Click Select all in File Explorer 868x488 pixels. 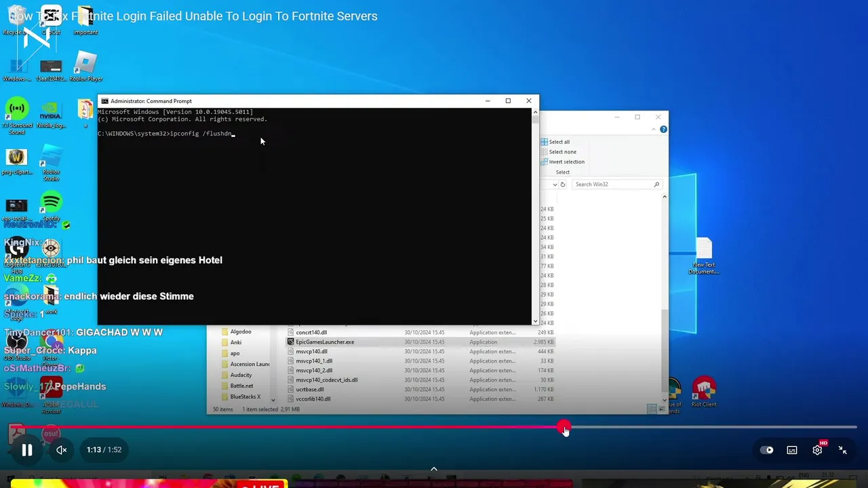[x=555, y=142]
